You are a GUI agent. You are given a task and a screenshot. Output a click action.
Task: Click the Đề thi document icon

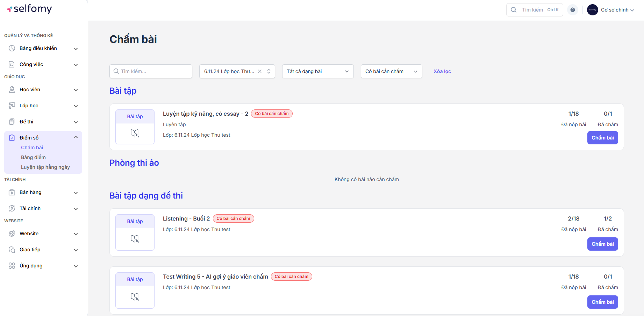point(12,122)
